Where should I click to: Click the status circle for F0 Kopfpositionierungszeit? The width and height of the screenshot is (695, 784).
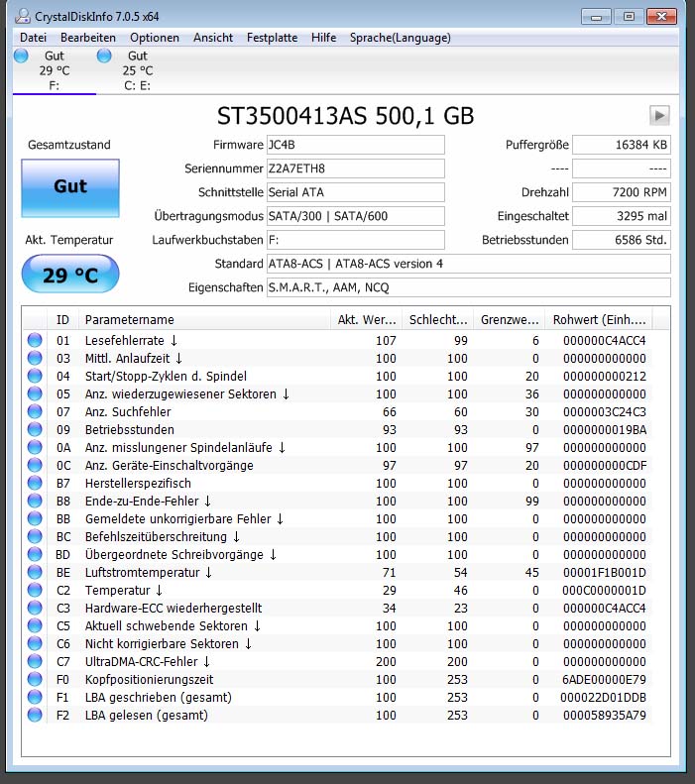pyautogui.click(x=35, y=679)
